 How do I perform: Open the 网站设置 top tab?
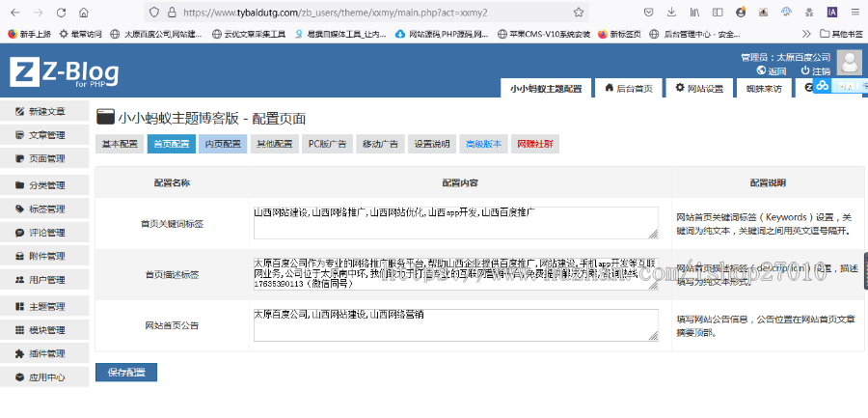(699, 88)
